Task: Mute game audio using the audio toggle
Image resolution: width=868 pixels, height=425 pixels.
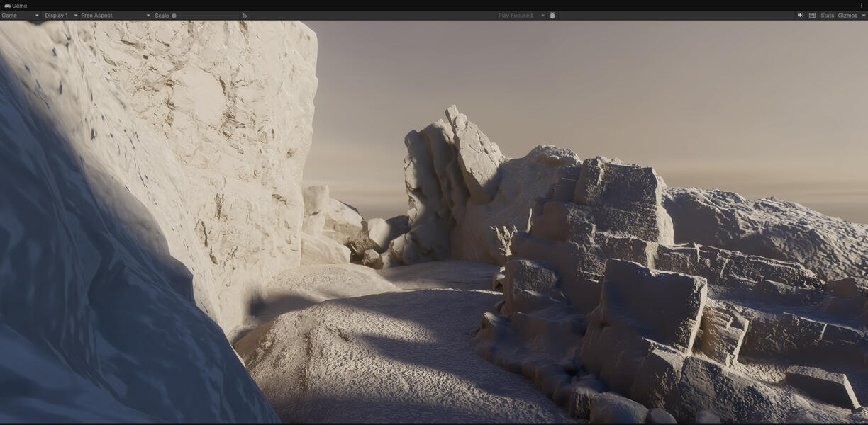Action: tap(800, 15)
